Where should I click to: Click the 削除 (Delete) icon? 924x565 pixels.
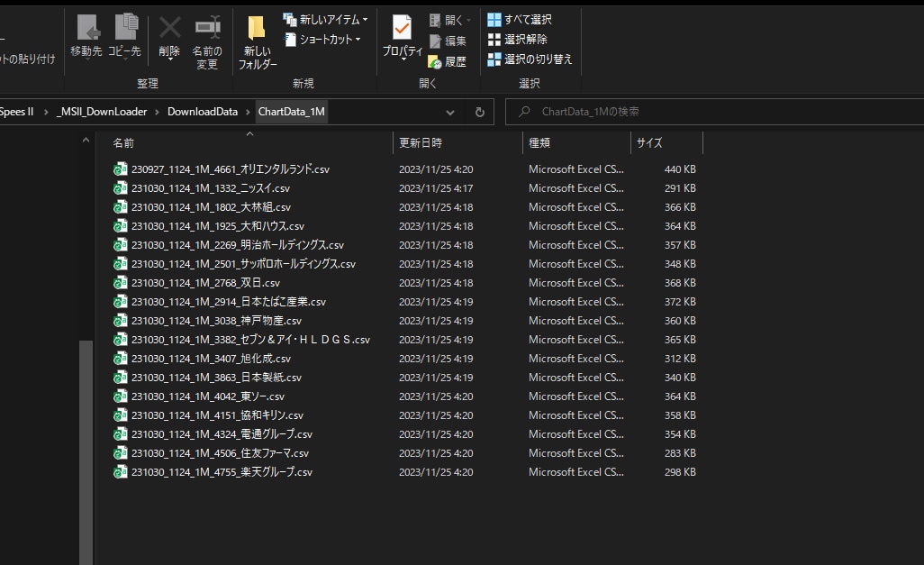coord(169,37)
